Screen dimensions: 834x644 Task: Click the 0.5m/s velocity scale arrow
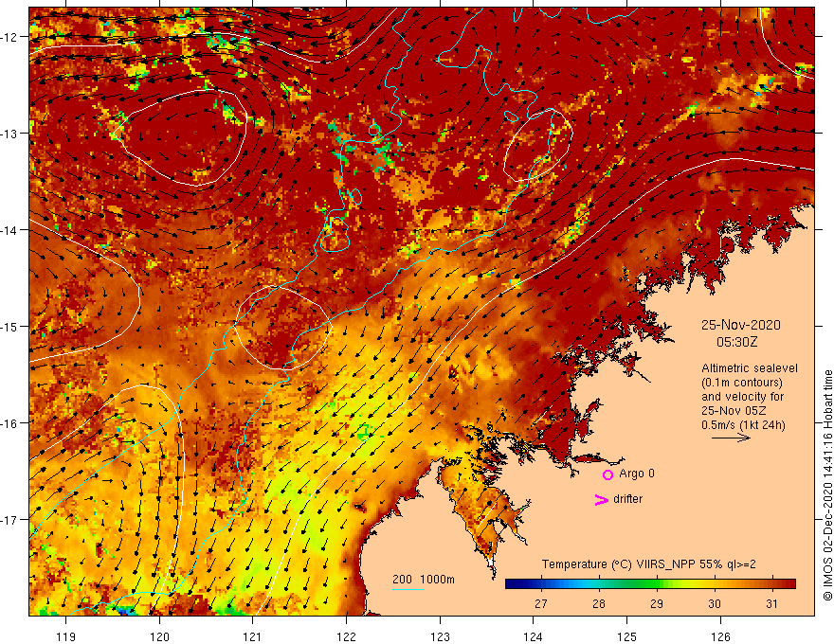tap(731, 438)
